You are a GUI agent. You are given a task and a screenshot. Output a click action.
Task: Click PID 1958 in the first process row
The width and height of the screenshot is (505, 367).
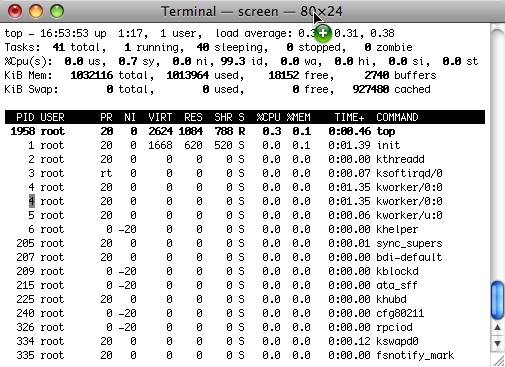coord(23,131)
